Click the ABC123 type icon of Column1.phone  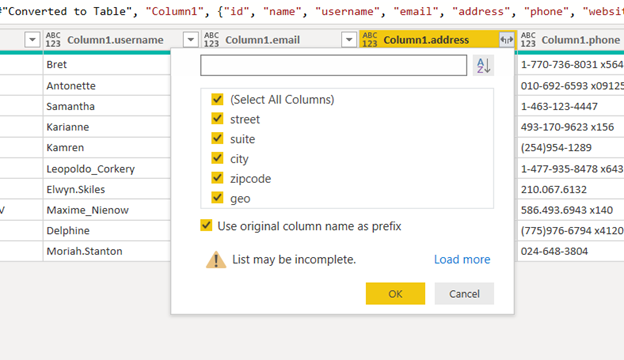click(528, 40)
